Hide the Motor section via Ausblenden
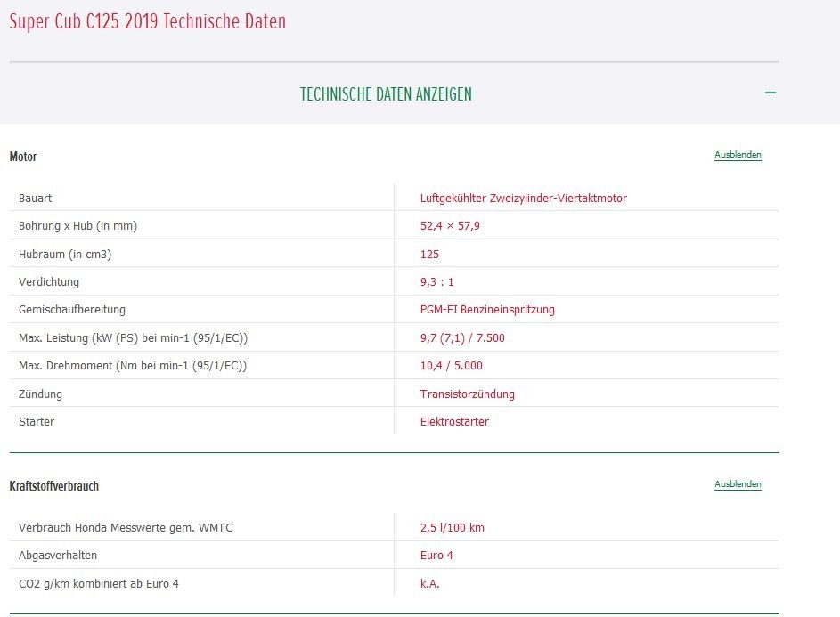840x617 pixels. tap(738, 155)
